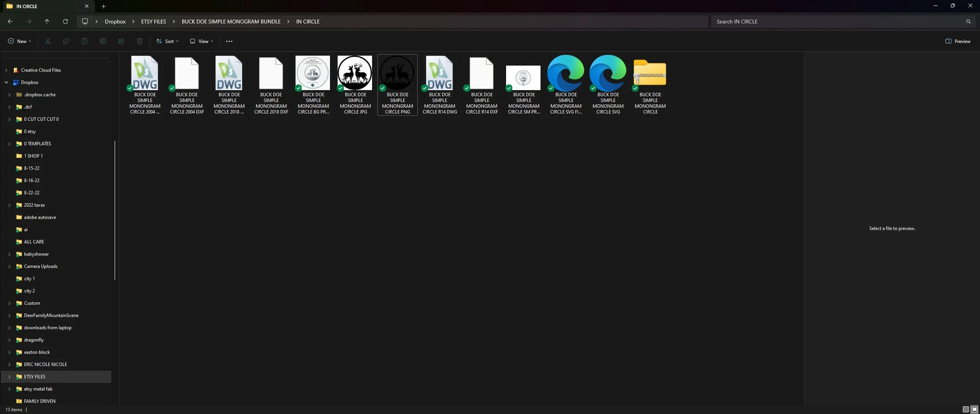
Task: Click Dropbox in the breadcrumb path
Action: 115,22
